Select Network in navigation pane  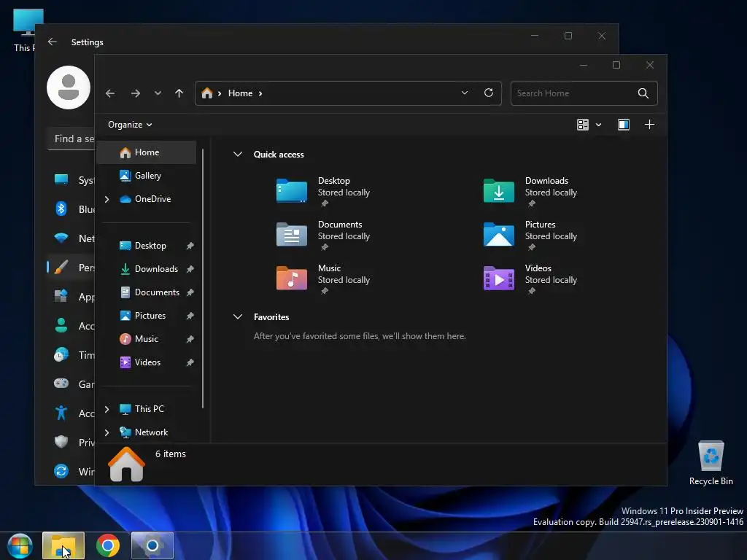(x=147, y=432)
